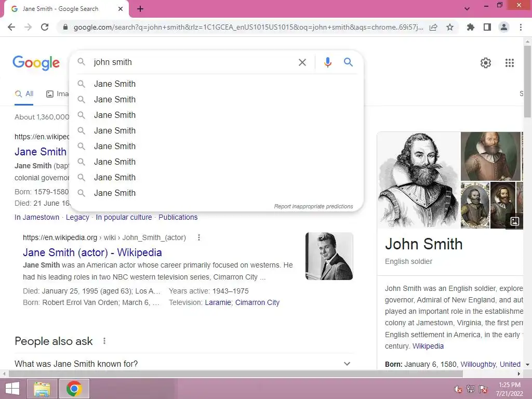
Task: Bookmark this page with the star icon
Action: pyautogui.click(x=450, y=27)
